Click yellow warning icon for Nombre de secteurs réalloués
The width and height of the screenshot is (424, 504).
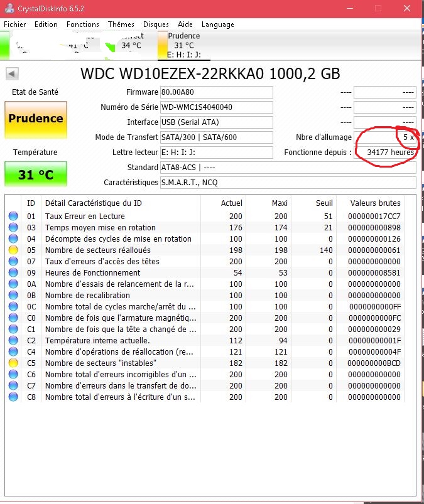[13, 250]
